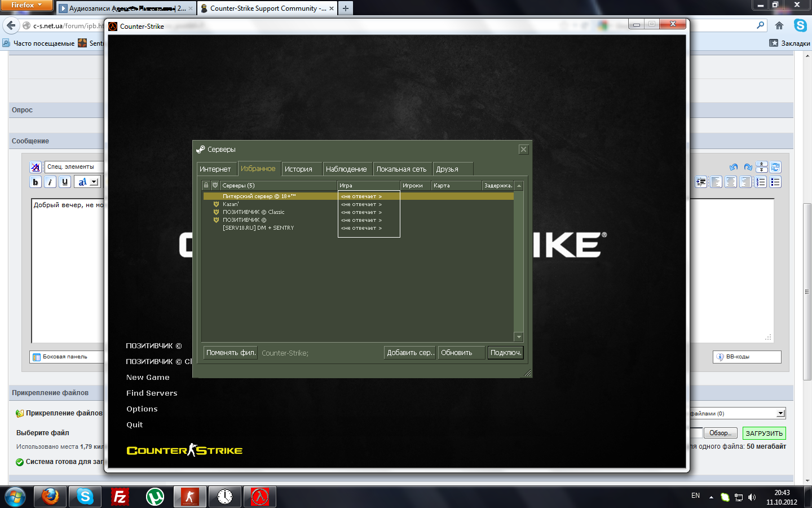Insert a numbered list in forum editor
Image resolution: width=812 pixels, height=508 pixels.
tap(761, 182)
